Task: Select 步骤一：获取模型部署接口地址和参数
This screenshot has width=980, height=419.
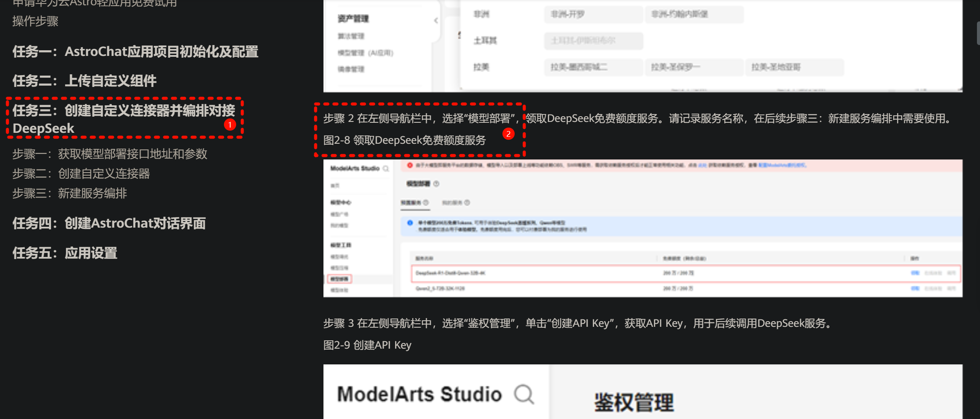Action: point(110,154)
